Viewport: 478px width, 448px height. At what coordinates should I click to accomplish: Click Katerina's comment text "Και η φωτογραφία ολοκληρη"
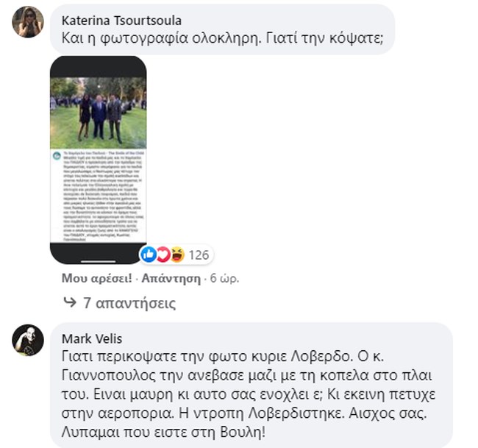pos(162,38)
